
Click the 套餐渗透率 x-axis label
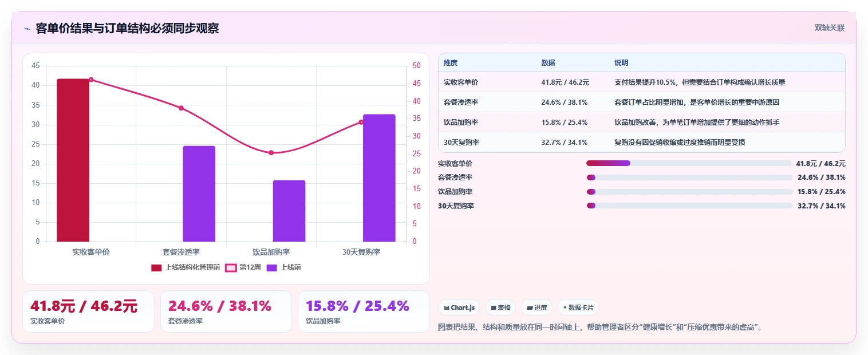coord(181,252)
